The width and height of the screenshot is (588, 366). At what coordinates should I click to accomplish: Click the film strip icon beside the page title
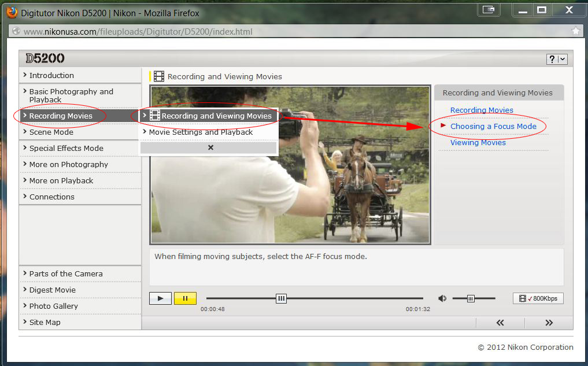pos(159,76)
